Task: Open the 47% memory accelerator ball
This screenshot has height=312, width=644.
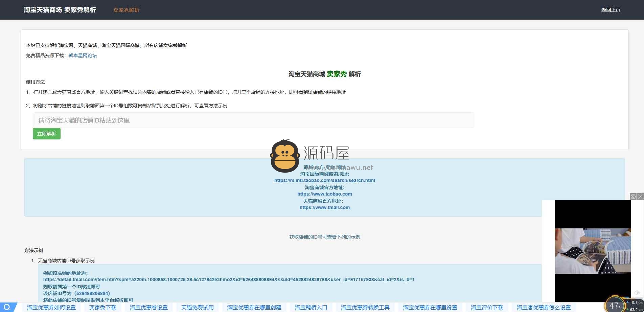Action: pos(615,306)
